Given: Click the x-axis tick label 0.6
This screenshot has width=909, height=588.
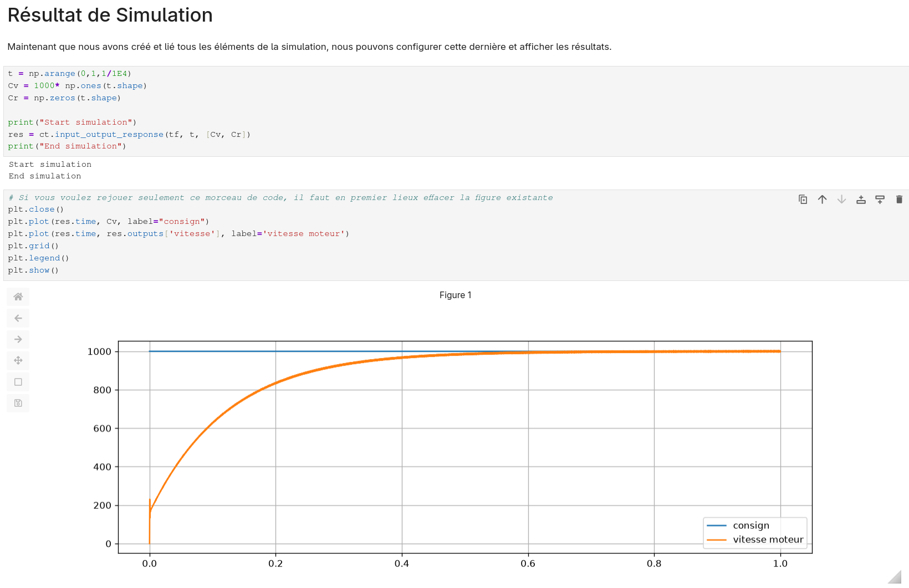Looking at the screenshot, I should (528, 564).
